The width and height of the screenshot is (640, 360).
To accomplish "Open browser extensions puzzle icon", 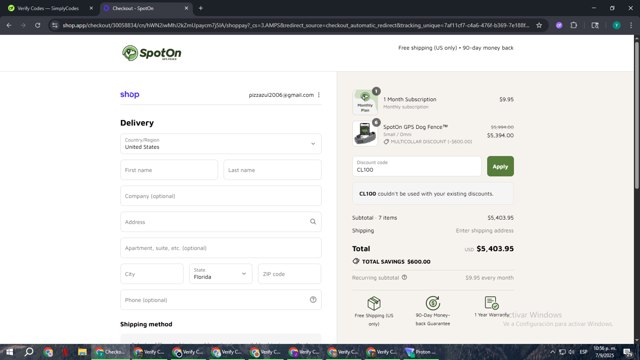I will click(x=574, y=25).
